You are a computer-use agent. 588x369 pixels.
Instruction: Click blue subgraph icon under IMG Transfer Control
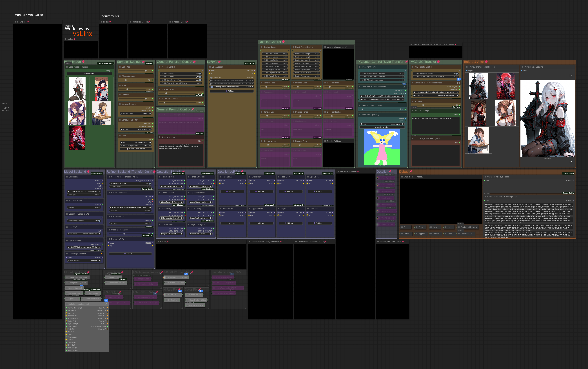pyautogui.click(x=458, y=79)
